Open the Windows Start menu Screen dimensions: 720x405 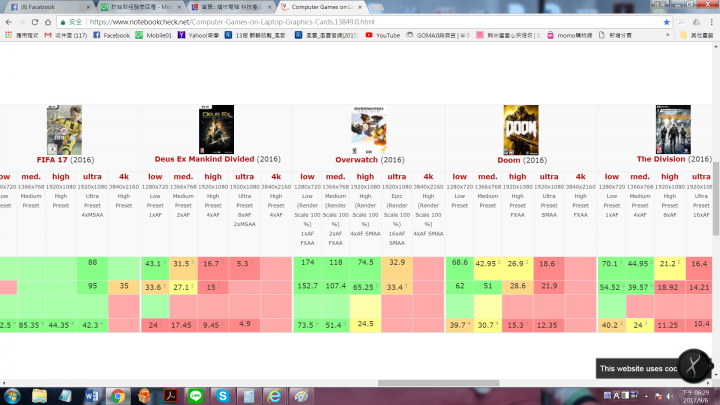click(12, 396)
